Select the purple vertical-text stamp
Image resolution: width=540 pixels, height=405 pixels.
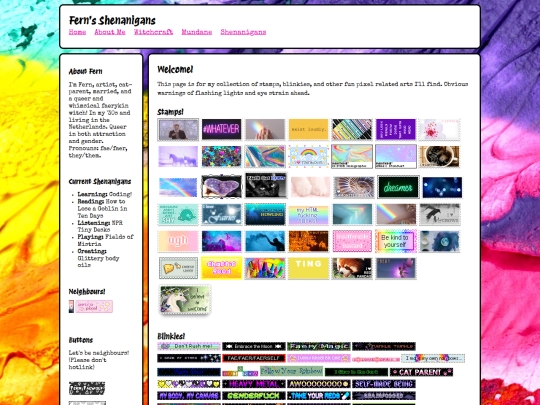(396, 129)
